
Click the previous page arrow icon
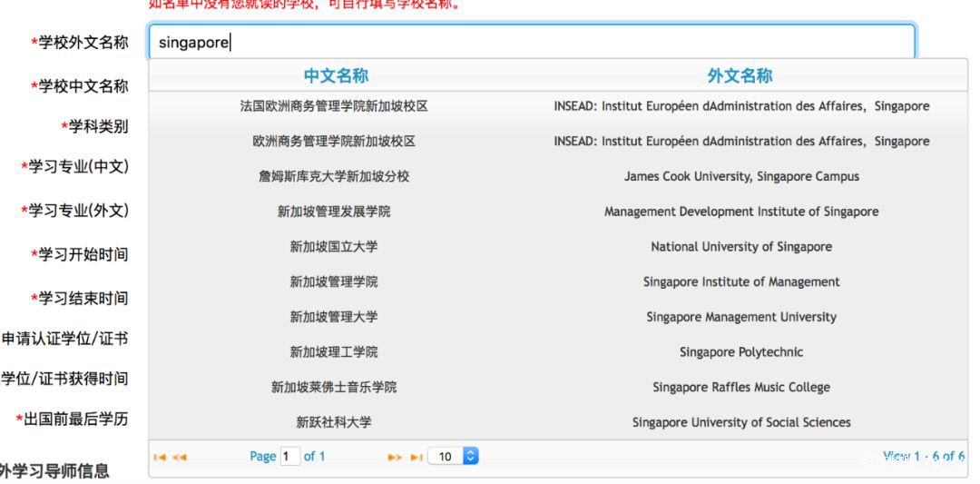(x=179, y=457)
